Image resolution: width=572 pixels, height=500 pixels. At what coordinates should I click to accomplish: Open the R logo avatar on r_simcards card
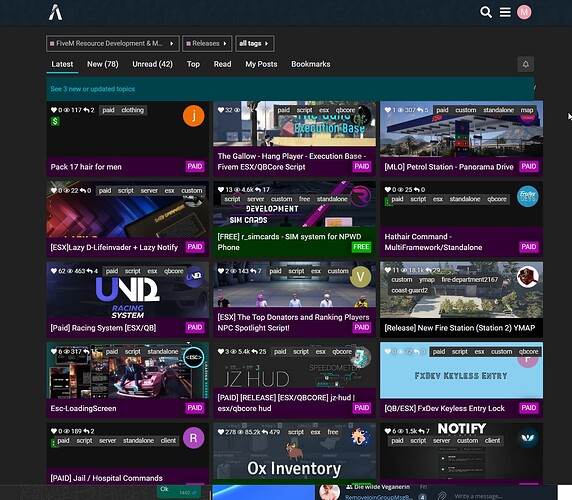[x=360, y=196]
